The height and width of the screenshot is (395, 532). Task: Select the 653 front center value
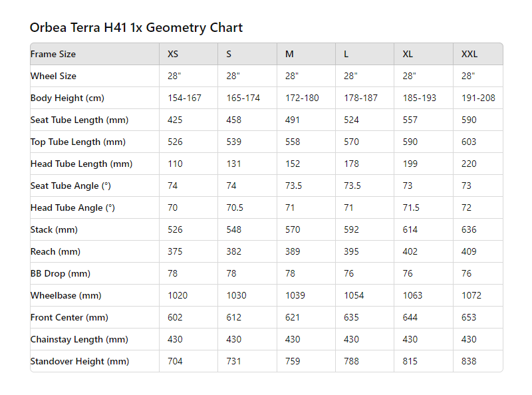point(469,317)
